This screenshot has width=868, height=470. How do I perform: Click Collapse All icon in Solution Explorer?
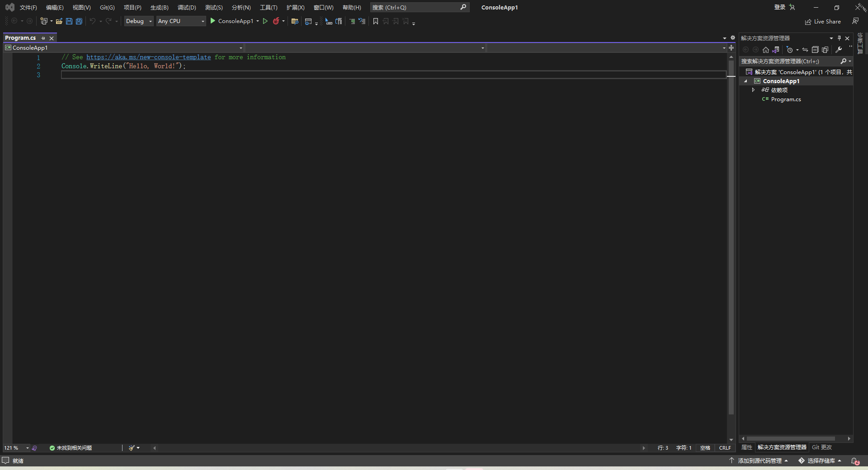click(815, 50)
